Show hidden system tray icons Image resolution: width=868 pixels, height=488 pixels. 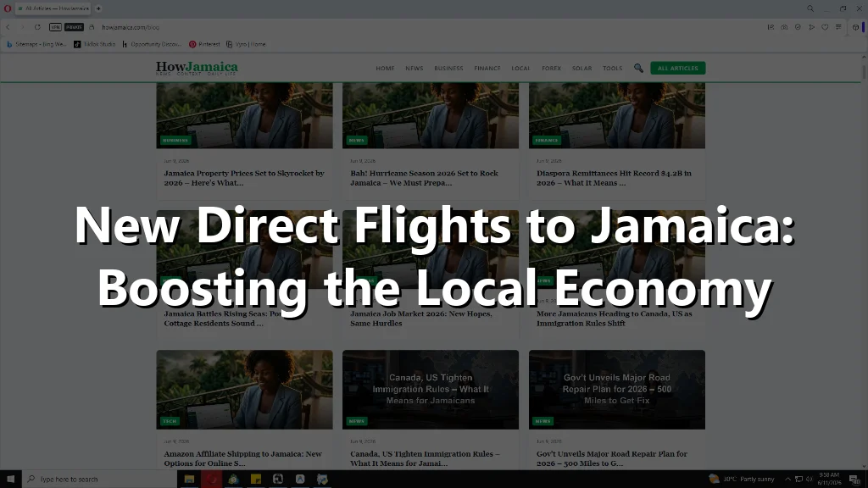[787, 480]
